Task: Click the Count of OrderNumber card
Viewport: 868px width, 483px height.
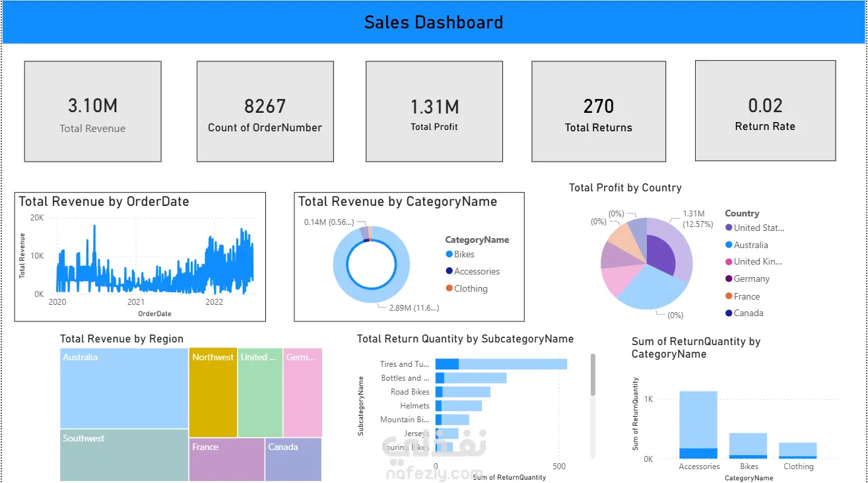Action: (265, 112)
